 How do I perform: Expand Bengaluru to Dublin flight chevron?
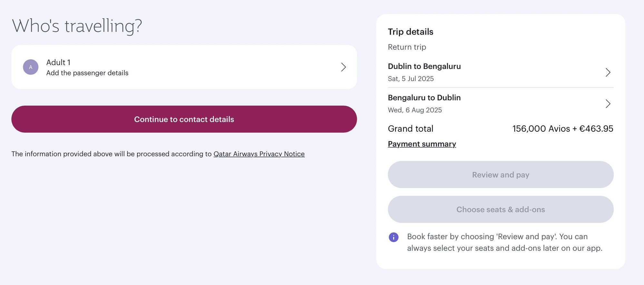point(608,104)
